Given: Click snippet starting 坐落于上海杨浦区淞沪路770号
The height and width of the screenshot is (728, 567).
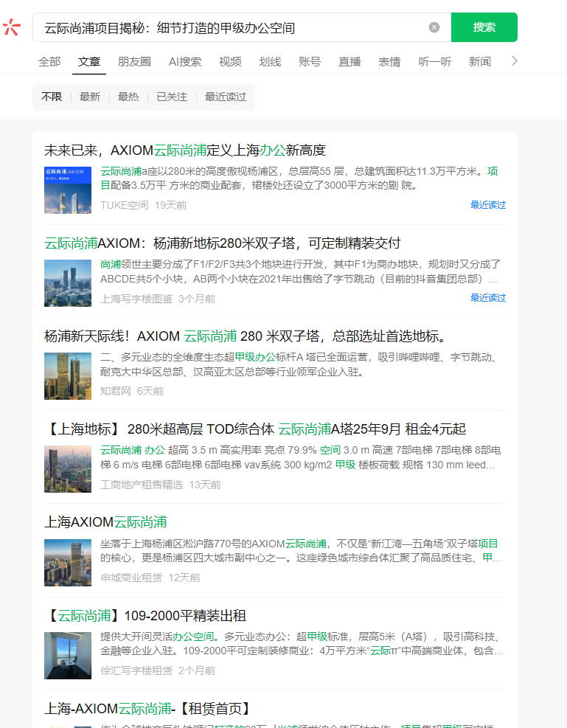Looking at the screenshot, I should (301, 551).
